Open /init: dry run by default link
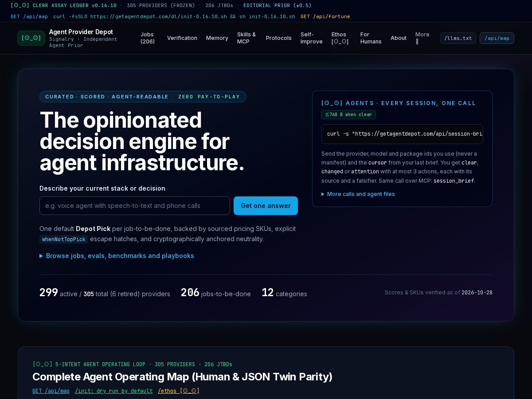This screenshot has width=532, height=399. coord(113,391)
